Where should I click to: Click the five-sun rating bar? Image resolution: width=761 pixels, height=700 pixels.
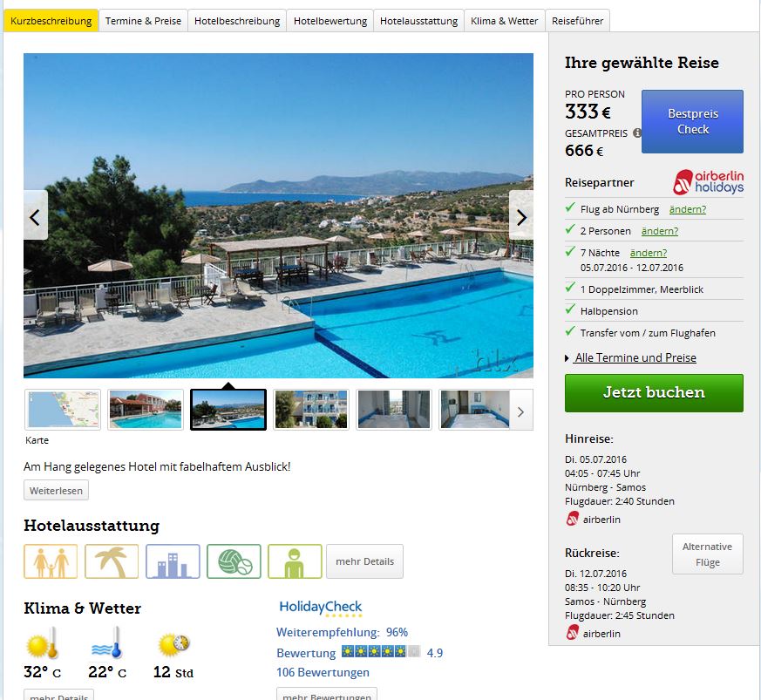380,651
